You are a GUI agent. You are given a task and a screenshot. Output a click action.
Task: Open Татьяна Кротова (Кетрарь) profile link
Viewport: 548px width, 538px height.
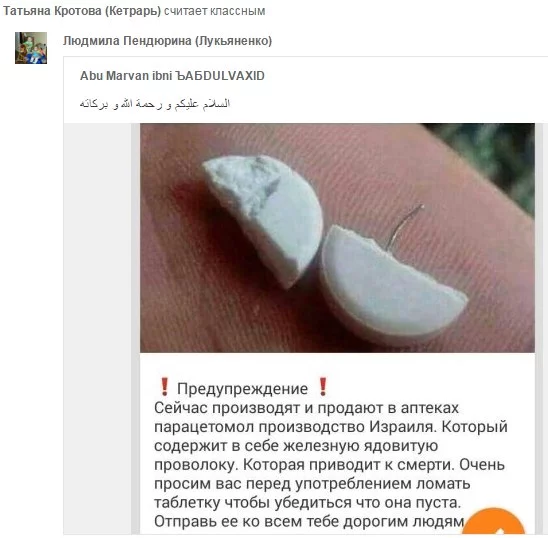tap(82, 11)
